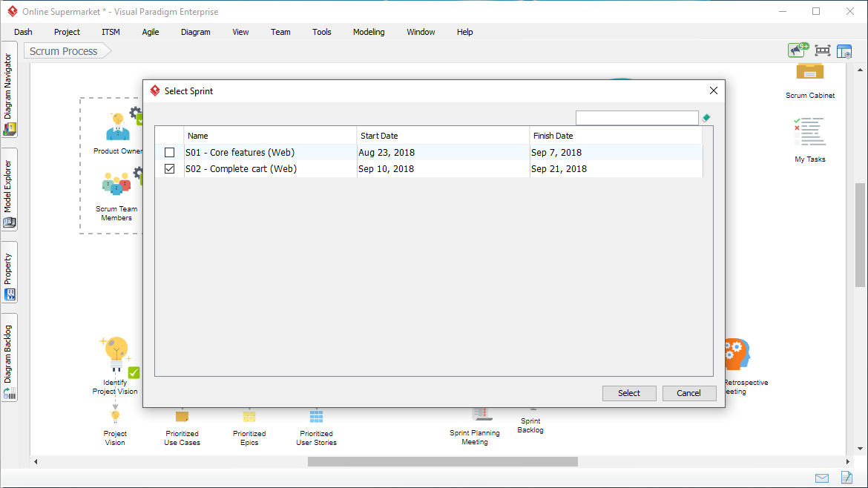Open the Team menu
Image resolution: width=868 pixels, height=488 pixels.
(280, 32)
